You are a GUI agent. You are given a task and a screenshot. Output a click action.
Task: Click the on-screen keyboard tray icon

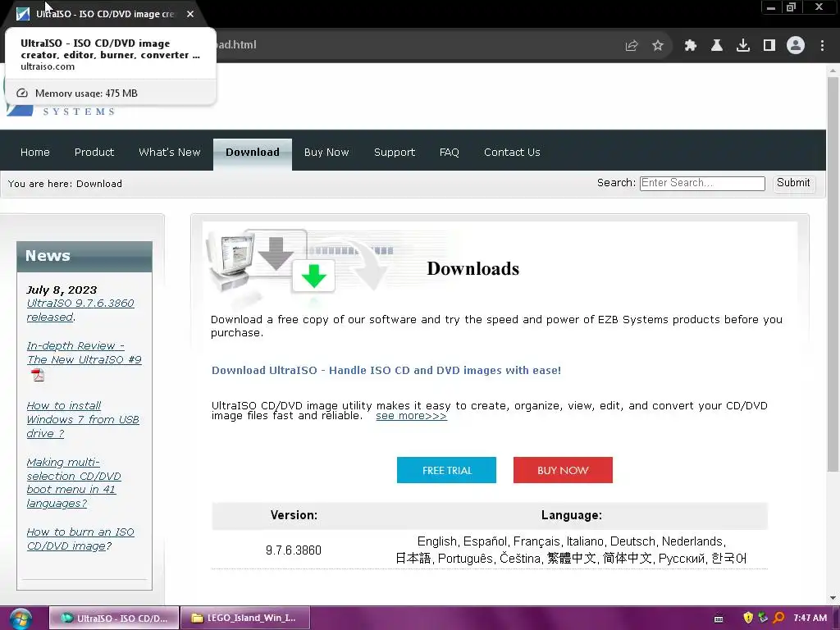(719, 619)
